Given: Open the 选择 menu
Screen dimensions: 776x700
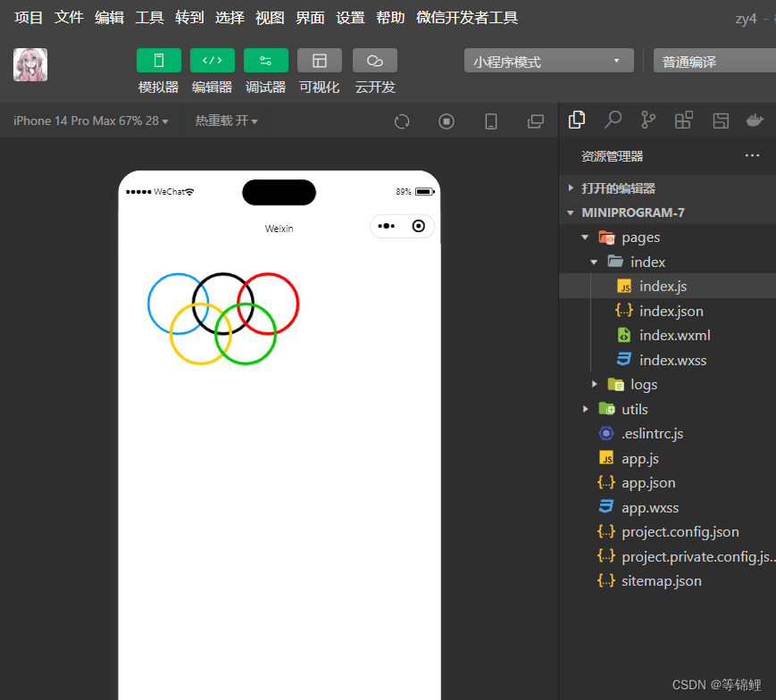Looking at the screenshot, I should [x=229, y=18].
